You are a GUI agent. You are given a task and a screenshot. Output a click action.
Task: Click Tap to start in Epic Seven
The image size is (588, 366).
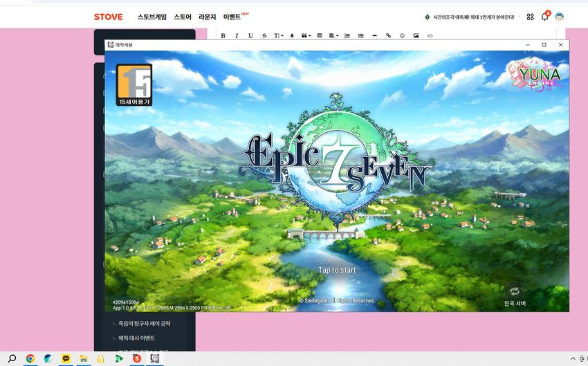tap(337, 270)
